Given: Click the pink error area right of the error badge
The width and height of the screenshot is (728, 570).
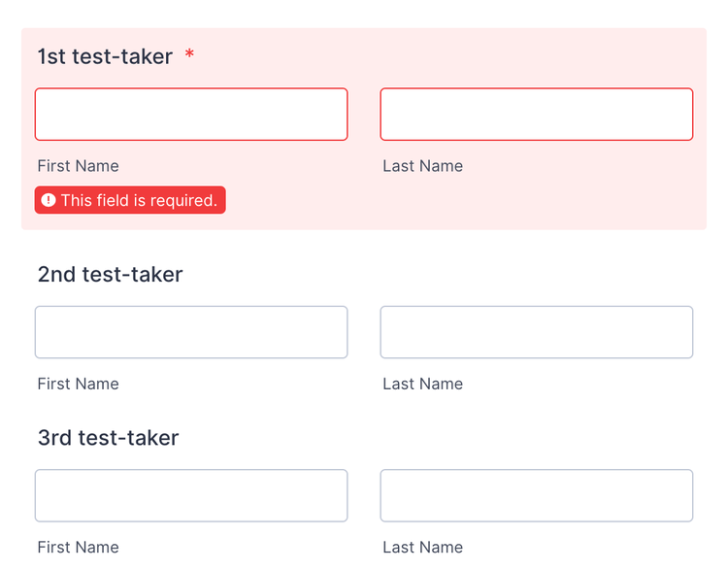Looking at the screenshot, I should 466,202.
